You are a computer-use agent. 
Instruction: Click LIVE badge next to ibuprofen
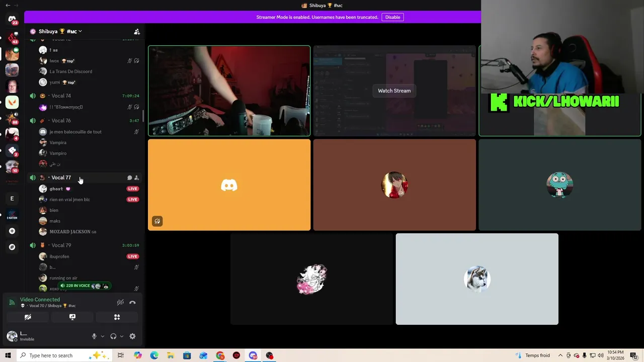[x=132, y=256]
